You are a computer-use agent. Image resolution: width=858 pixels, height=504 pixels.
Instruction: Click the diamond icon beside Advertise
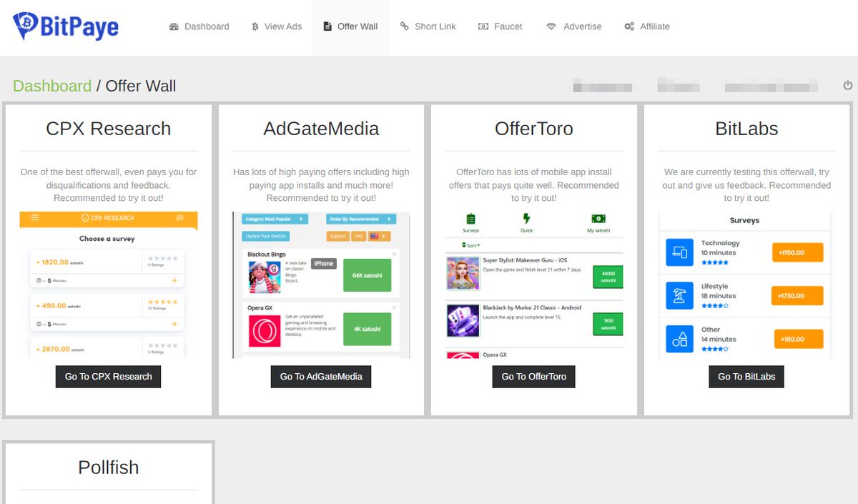pyautogui.click(x=551, y=26)
